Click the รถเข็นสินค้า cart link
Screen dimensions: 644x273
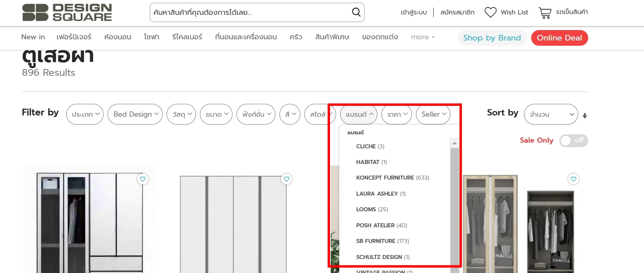pyautogui.click(x=572, y=12)
